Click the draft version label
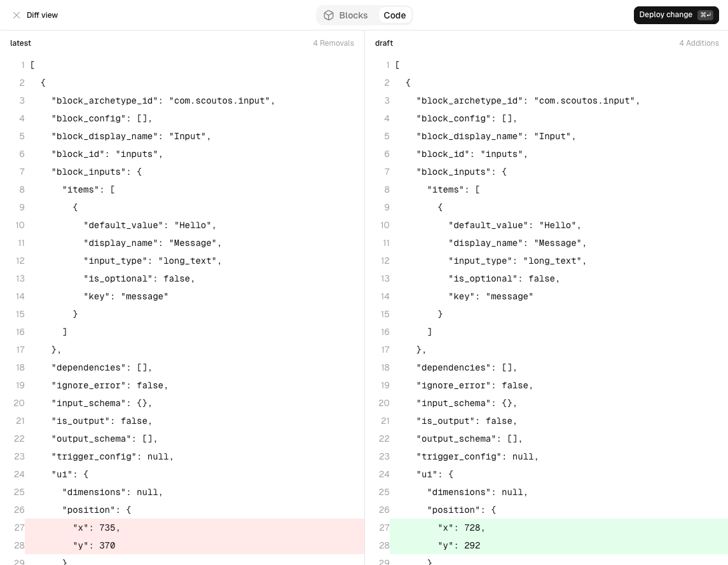Image resolution: width=728 pixels, height=565 pixels. click(384, 43)
